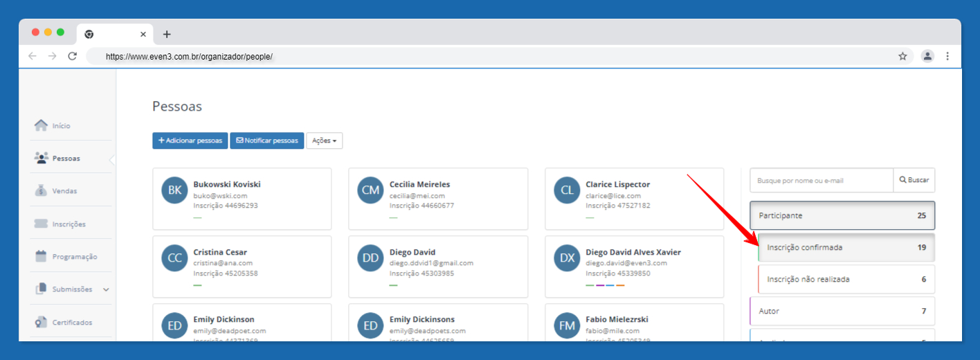Select the Participante filter with 25
Viewport: 980px width, 360px height.
pyautogui.click(x=842, y=215)
